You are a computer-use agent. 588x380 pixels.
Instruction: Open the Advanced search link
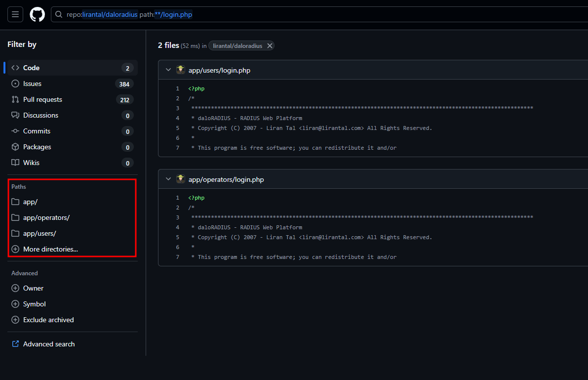click(49, 344)
